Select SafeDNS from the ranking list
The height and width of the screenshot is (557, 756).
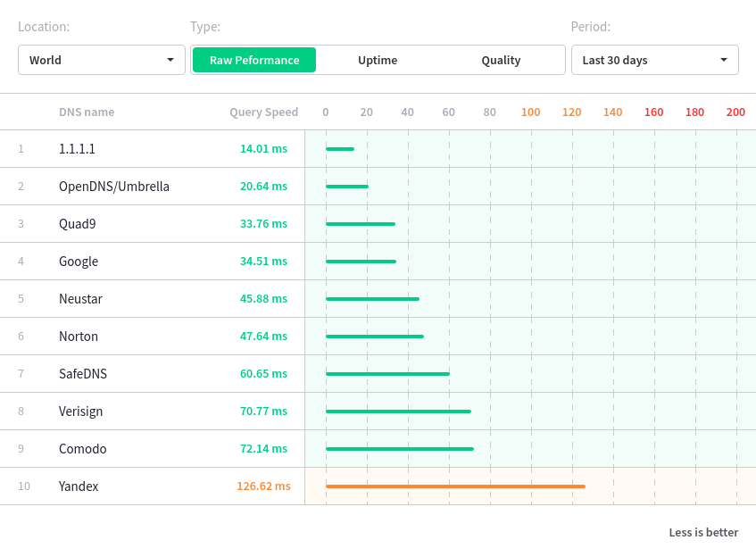coord(82,374)
